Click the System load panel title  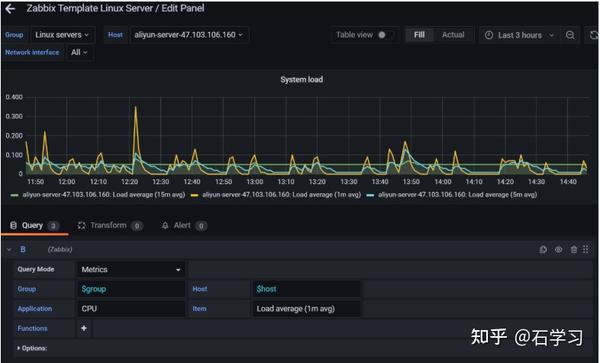302,80
